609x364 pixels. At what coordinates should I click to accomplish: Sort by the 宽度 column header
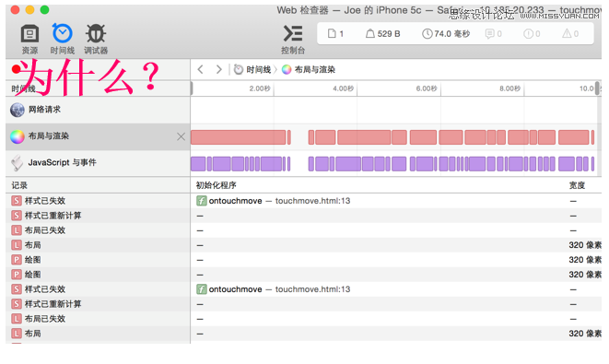tap(577, 185)
